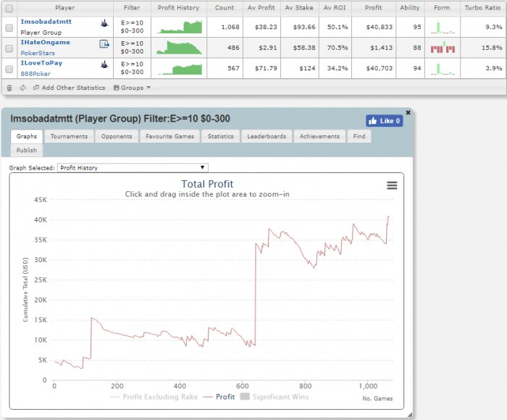Screen dimensions: 507x420
Task: Open the chart hamburger menu icon
Action: pos(392,185)
